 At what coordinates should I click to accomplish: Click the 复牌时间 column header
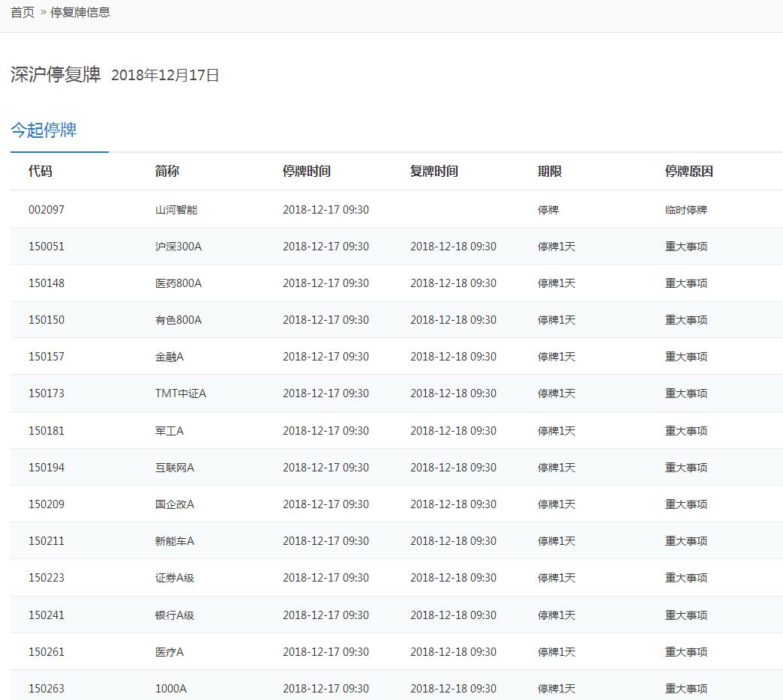tap(433, 171)
